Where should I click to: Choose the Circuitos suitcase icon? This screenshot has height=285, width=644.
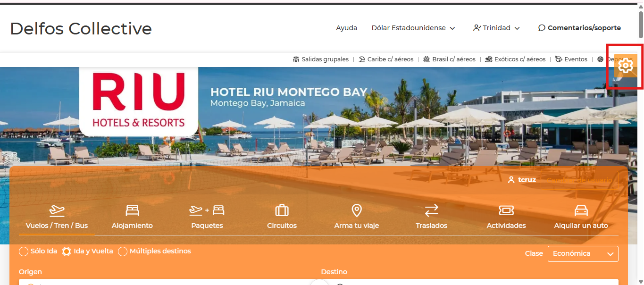[x=282, y=210]
